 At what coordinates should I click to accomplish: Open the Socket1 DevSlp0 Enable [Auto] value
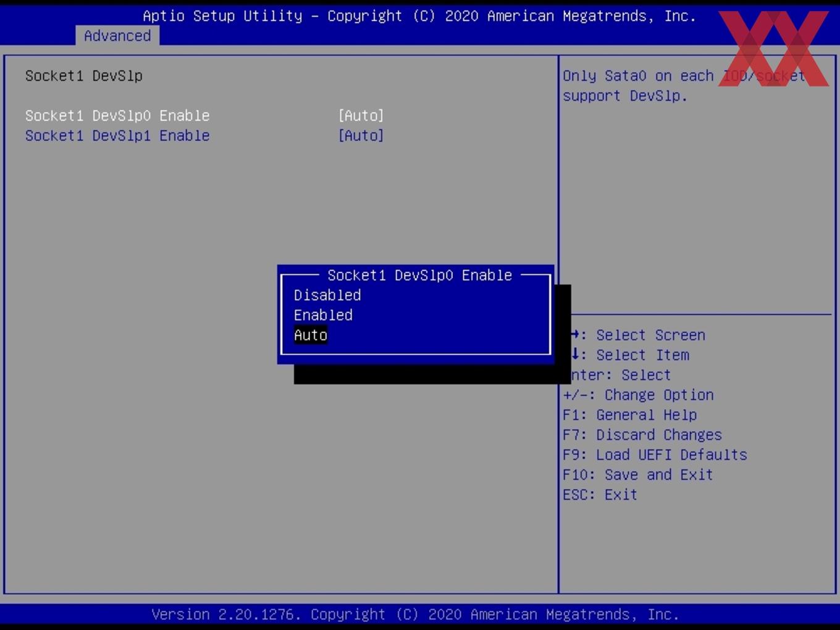coord(361,115)
